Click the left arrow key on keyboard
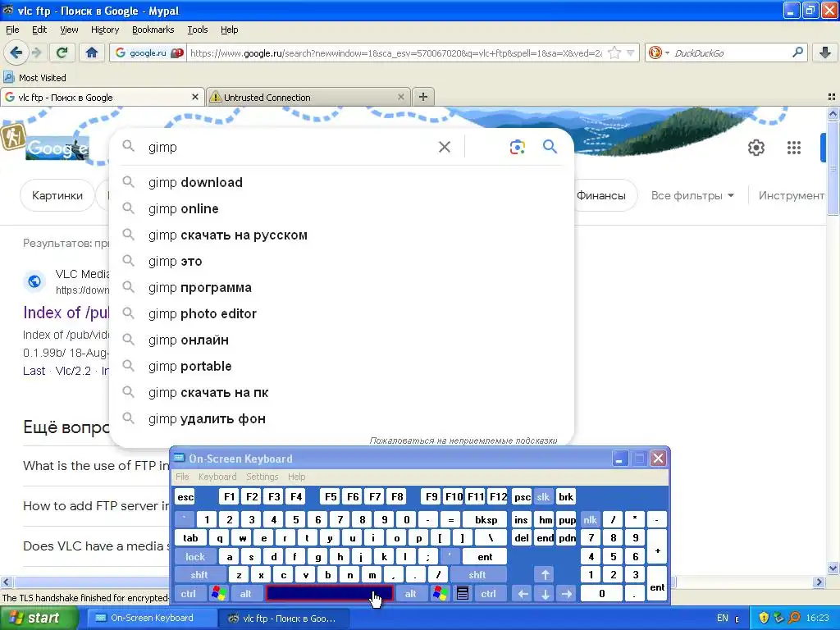This screenshot has width=840, height=630. click(x=523, y=593)
